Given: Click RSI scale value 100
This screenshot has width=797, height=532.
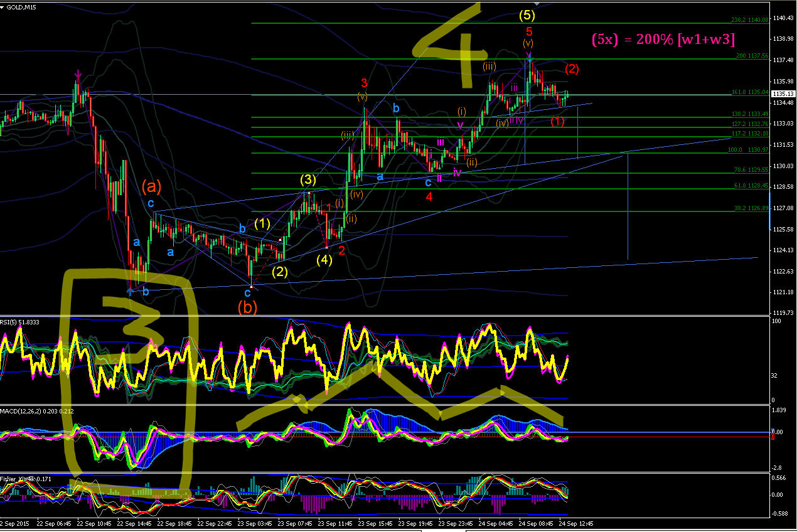Looking at the screenshot, I should (x=777, y=321).
